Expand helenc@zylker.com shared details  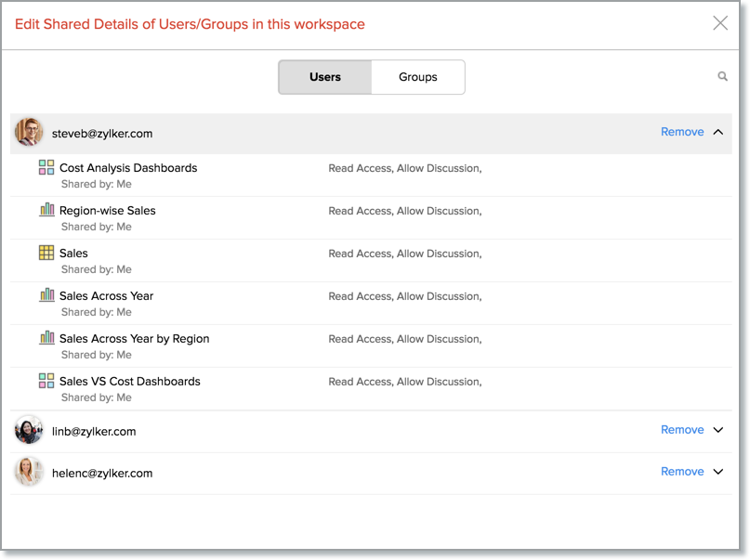[718, 472]
